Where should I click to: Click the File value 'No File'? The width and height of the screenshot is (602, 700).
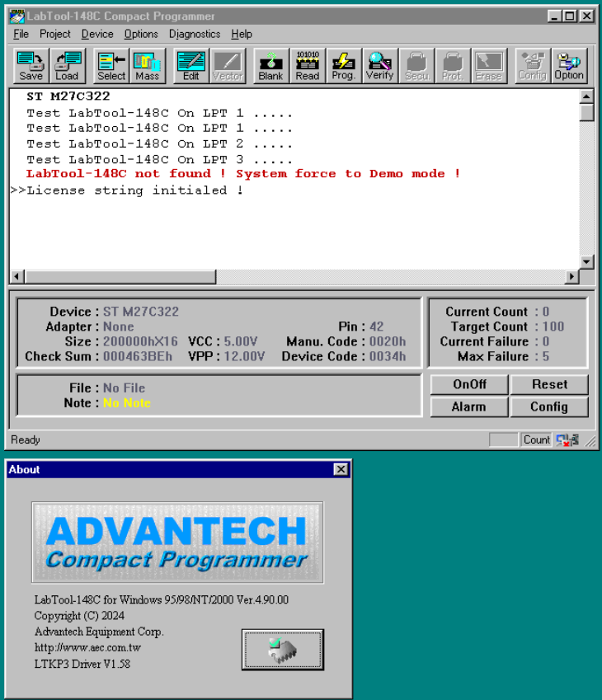click(125, 388)
